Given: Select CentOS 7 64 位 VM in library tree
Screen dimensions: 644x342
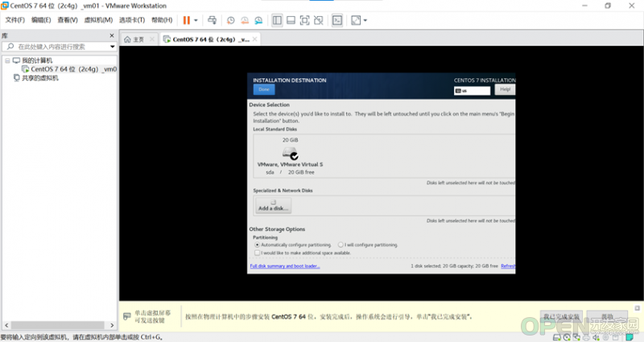Looking at the screenshot, I should pos(69,69).
